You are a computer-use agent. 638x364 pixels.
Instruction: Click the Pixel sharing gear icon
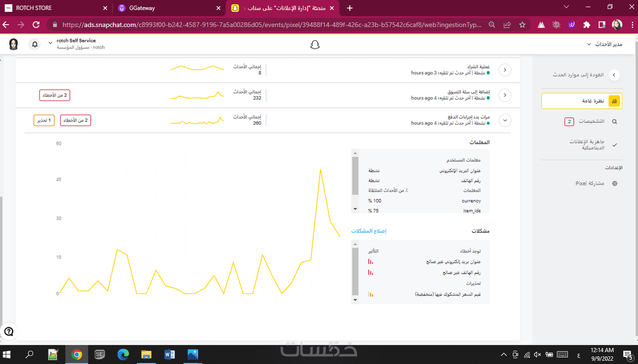(615, 184)
